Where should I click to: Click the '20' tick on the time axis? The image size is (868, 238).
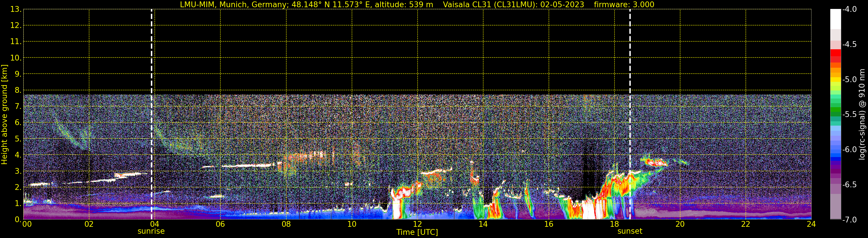pos(680,224)
